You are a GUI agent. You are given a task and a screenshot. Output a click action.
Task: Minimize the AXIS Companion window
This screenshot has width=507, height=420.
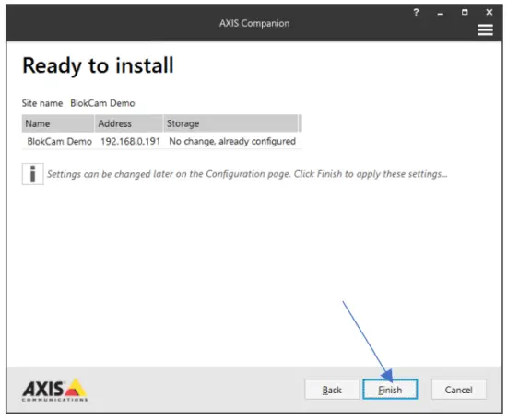pyautogui.click(x=441, y=13)
